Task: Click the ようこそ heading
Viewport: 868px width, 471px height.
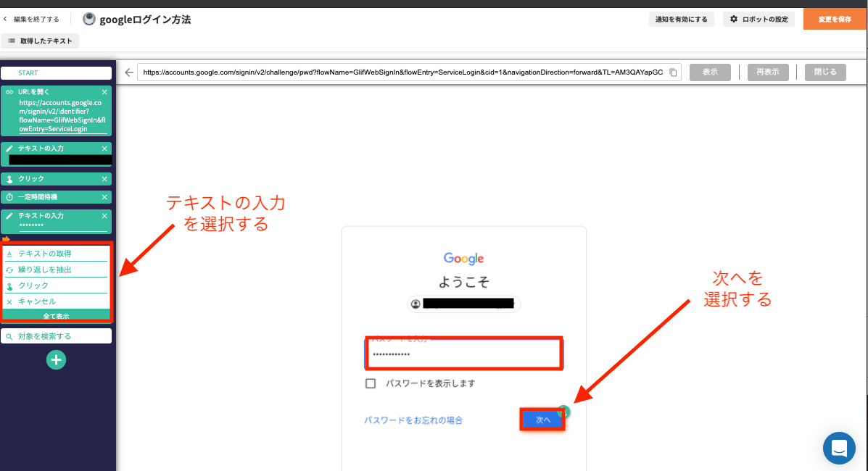Action: tap(464, 282)
